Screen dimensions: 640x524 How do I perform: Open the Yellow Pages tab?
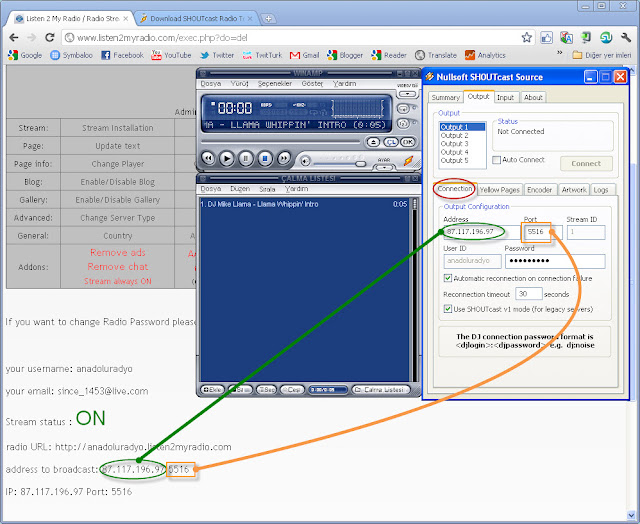tap(500, 190)
